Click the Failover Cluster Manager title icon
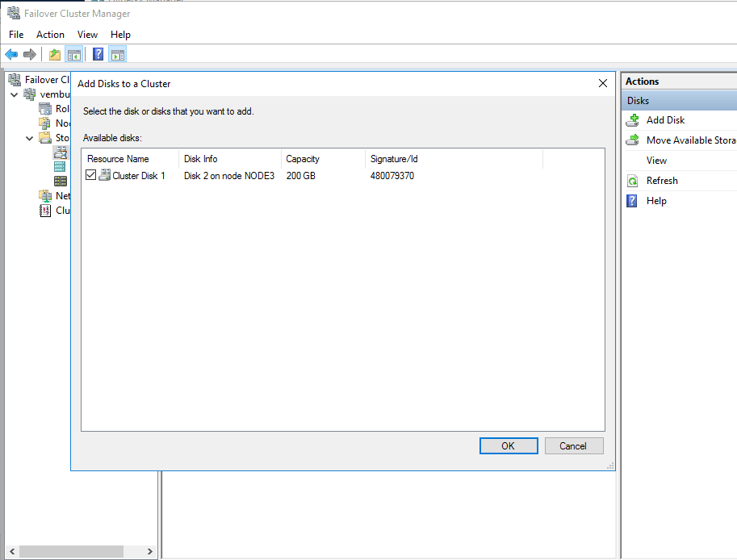Viewport: 737px width, 560px height. point(14,13)
